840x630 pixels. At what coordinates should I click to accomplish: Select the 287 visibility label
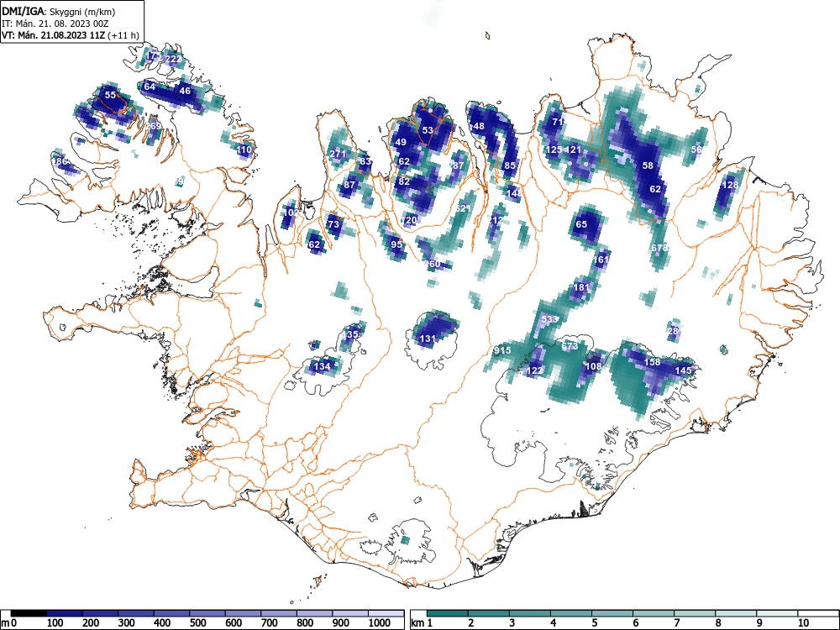(x=456, y=165)
